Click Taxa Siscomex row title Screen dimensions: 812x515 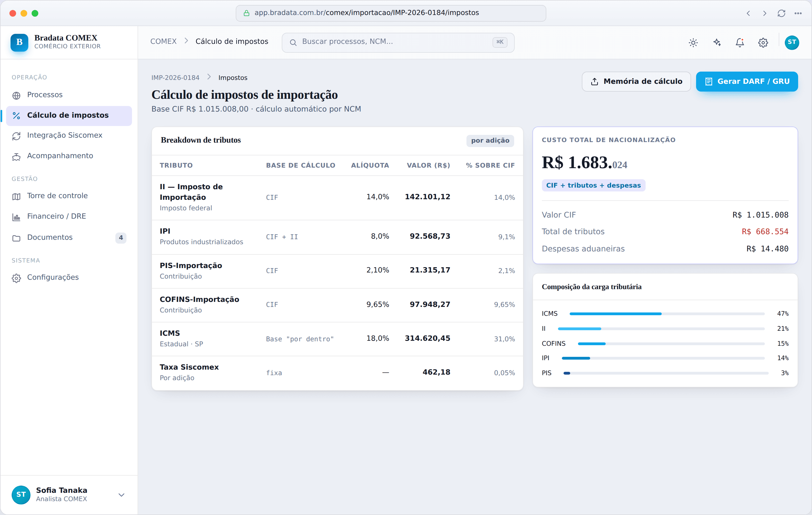[189, 367]
